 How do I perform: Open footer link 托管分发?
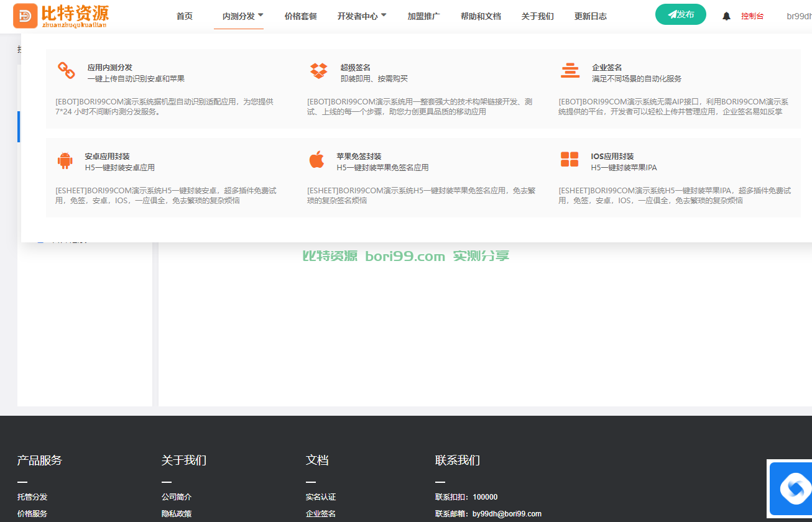click(32, 497)
